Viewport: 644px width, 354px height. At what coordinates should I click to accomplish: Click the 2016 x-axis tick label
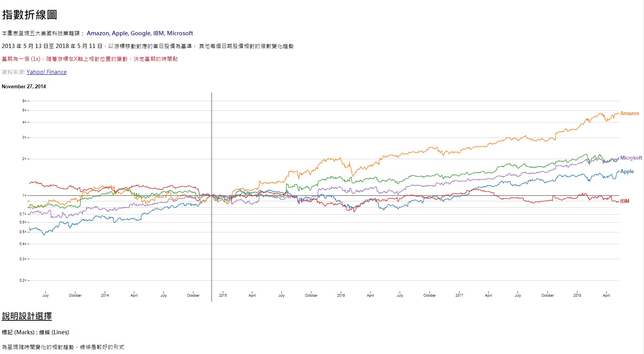[341, 296]
